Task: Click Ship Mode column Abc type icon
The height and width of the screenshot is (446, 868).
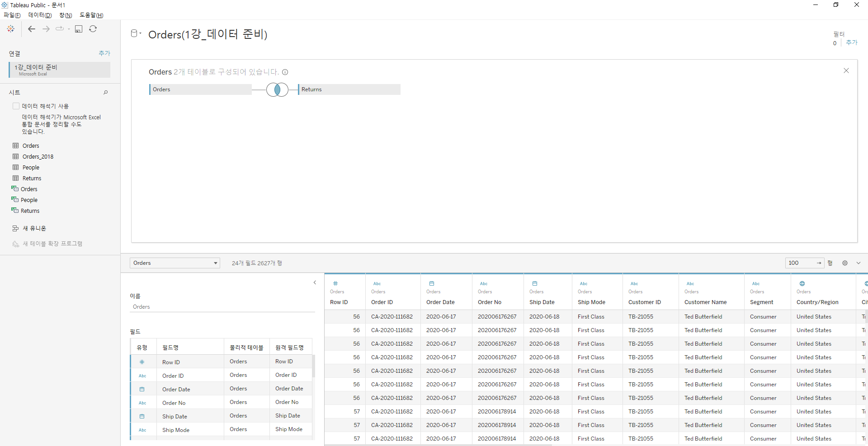Action: 584,284
